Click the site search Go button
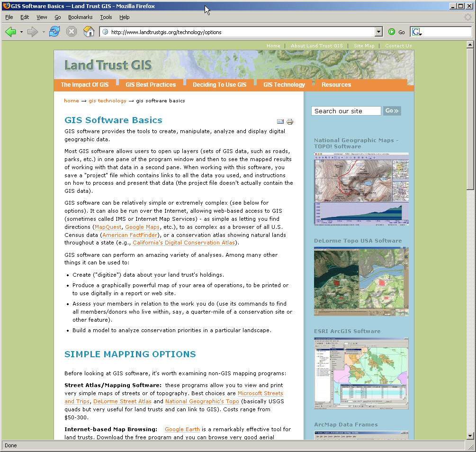 [x=392, y=111]
